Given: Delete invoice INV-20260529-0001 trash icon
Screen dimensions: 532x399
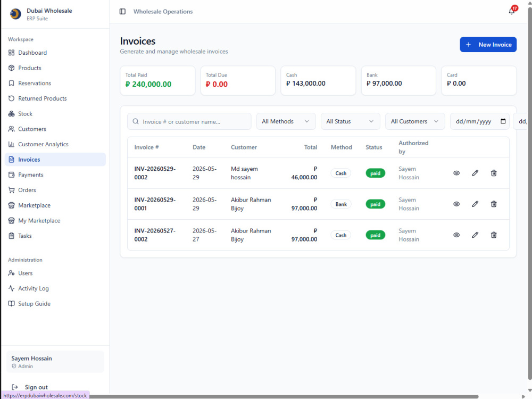Looking at the screenshot, I should click(494, 204).
